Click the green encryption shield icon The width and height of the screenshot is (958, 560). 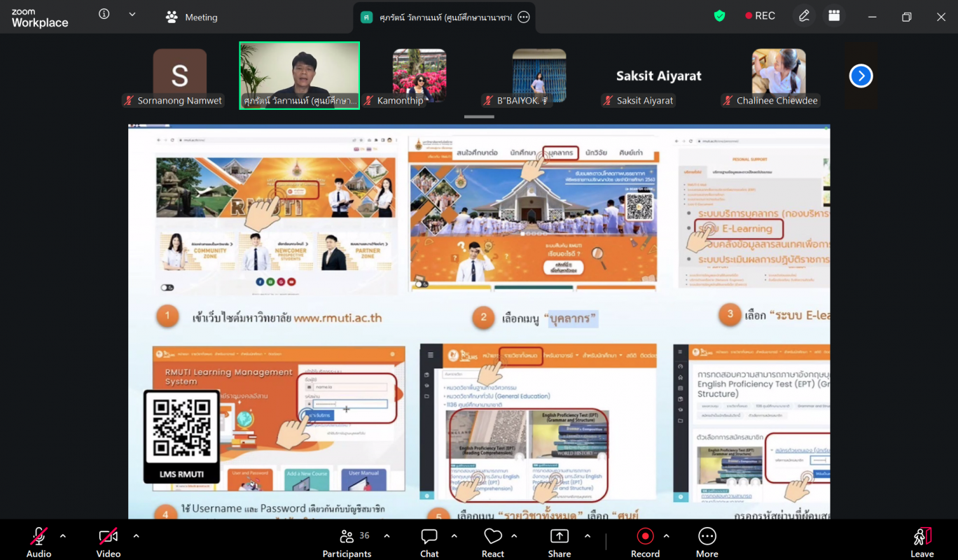click(x=719, y=16)
